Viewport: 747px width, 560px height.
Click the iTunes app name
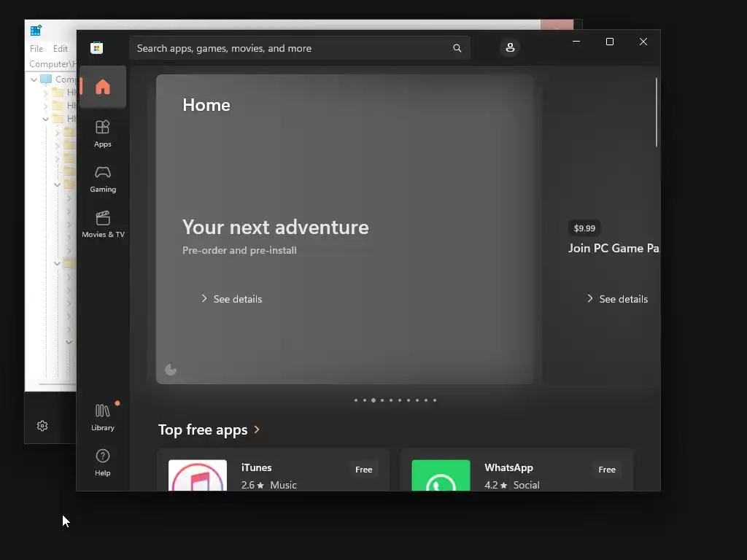pyautogui.click(x=256, y=467)
